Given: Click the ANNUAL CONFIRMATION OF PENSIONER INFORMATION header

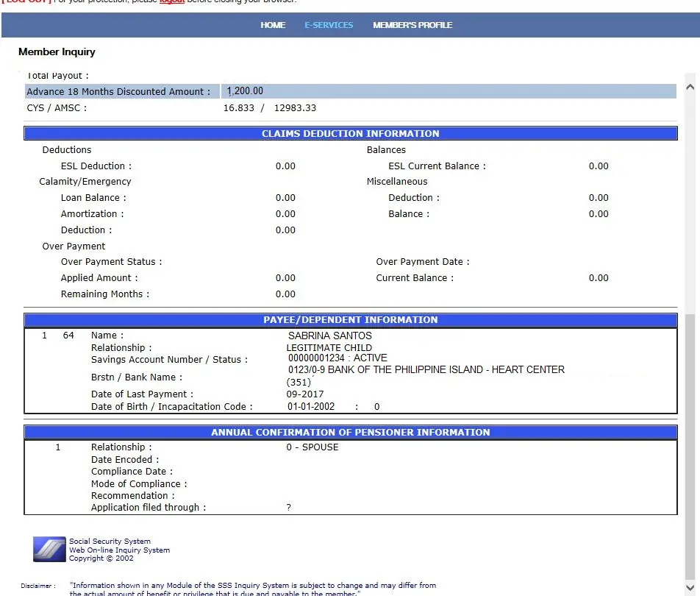Looking at the screenshot, I should click(x=351, y=433).
